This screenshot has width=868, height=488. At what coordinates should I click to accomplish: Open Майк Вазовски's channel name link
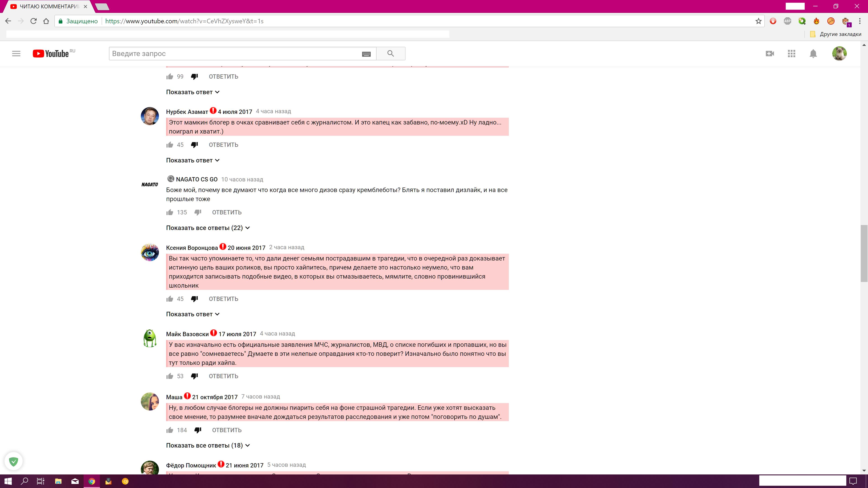tap(187, 334)
